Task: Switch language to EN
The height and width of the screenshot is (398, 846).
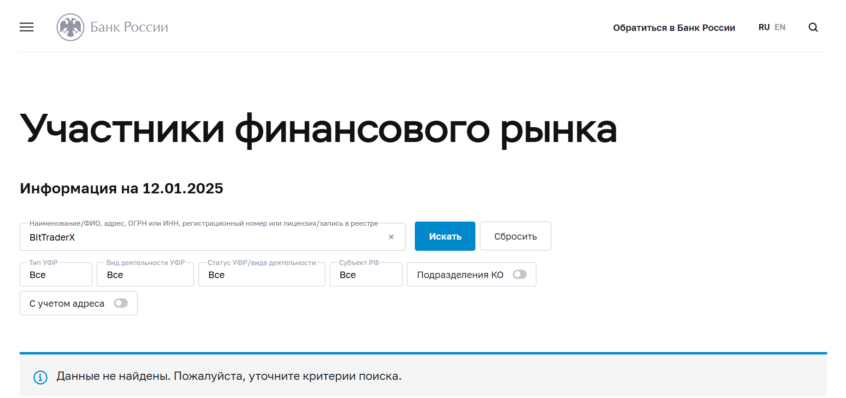Action: (x=780, y=27)
